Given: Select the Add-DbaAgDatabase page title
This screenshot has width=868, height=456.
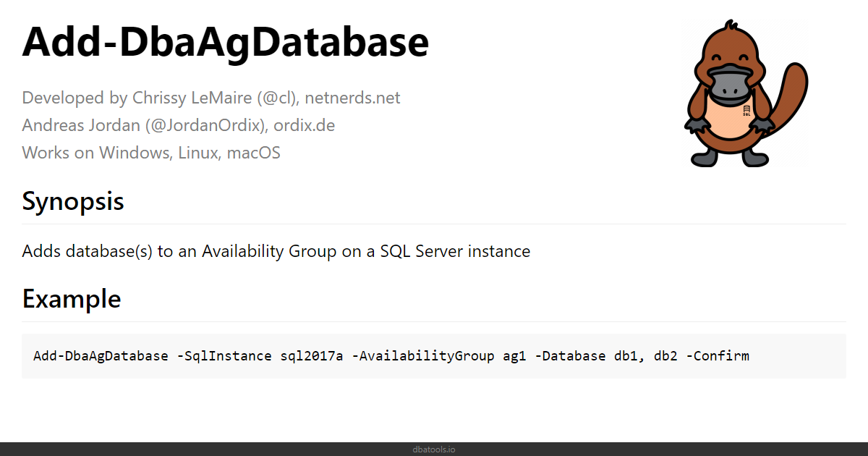Looking at the screenshot, I should click(x=226, y=42).
